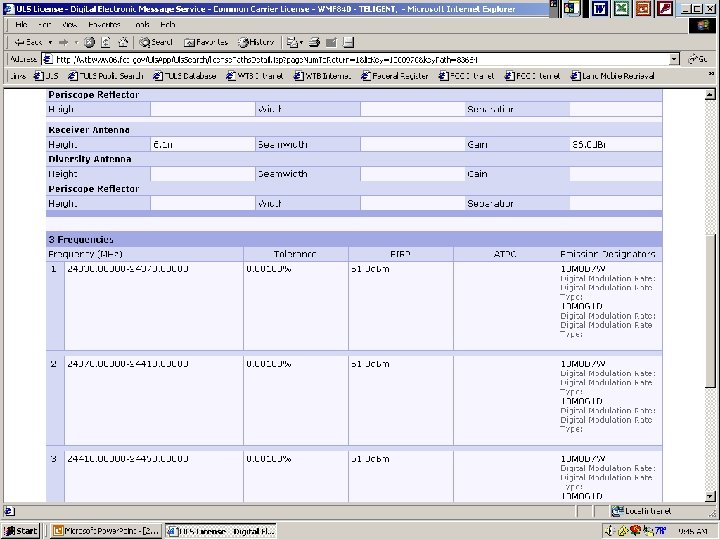
Task: Click the Receiver Antenna Height value cell
Action: 202,145
